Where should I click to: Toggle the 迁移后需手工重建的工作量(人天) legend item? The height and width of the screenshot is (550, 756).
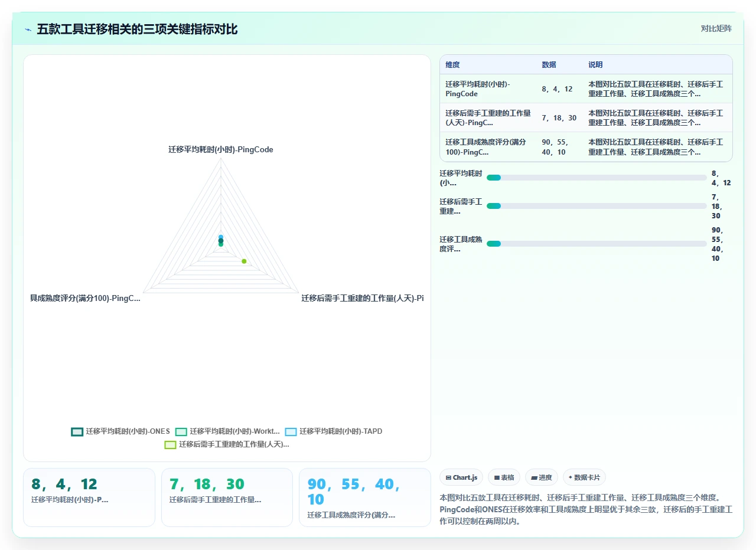pos(227,444)
